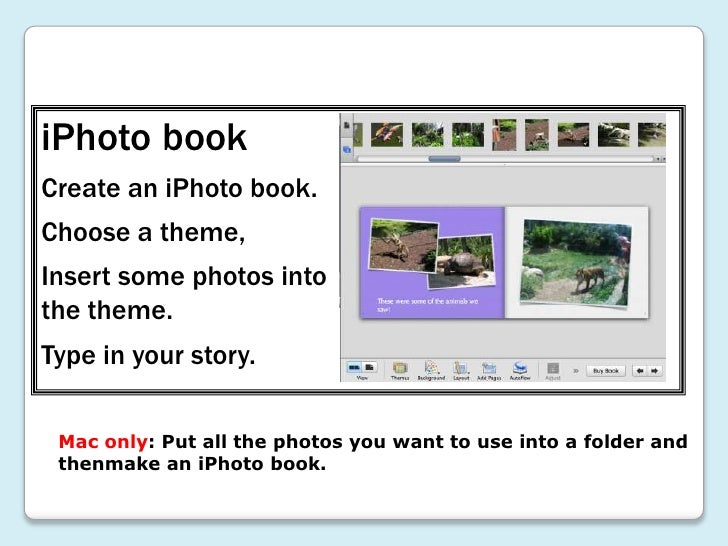Click the tiger photo on the right page
Image resolution: width=728 pixels, height=546 pixels.
click(576, 263)
